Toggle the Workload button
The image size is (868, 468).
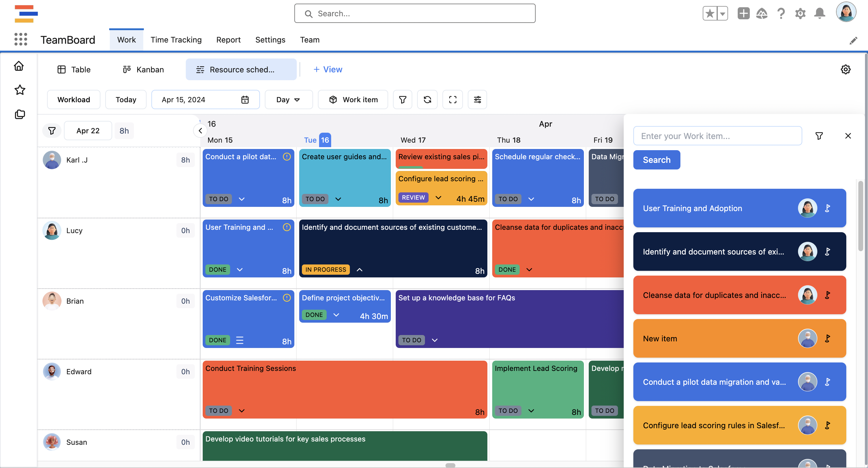[74, 100]
